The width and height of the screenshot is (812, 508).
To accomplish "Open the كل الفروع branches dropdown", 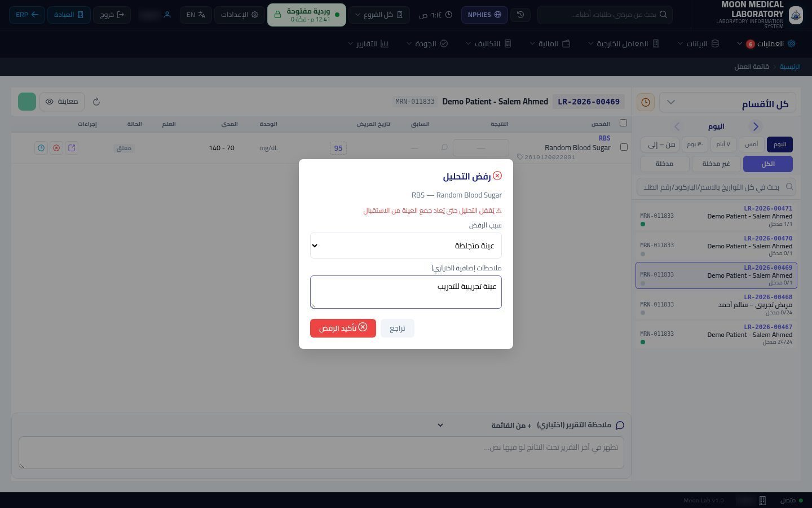I will click(x=378, y=15).
